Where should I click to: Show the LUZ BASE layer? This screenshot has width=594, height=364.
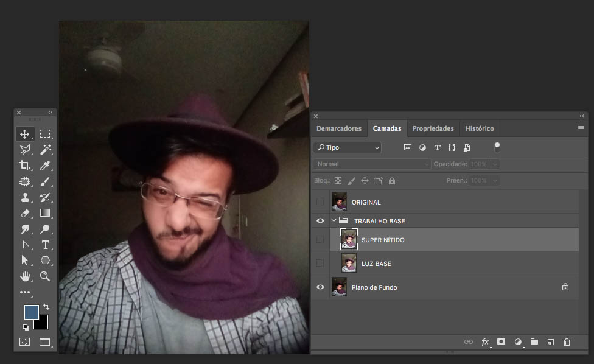pyautogui.click(x=320, y=263)
